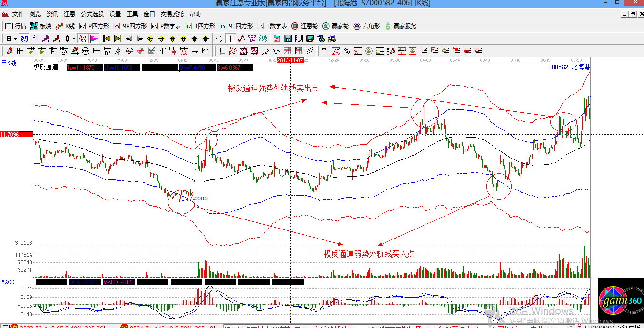Click the save floppy disk icon
644x328 pixels.
click(310, 39)
